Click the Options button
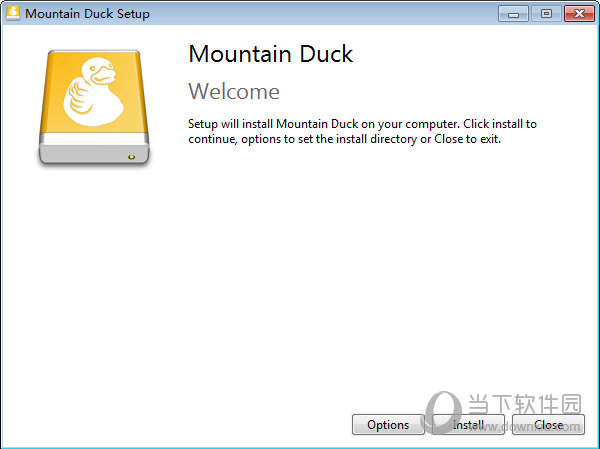 [x=388, y=425]
